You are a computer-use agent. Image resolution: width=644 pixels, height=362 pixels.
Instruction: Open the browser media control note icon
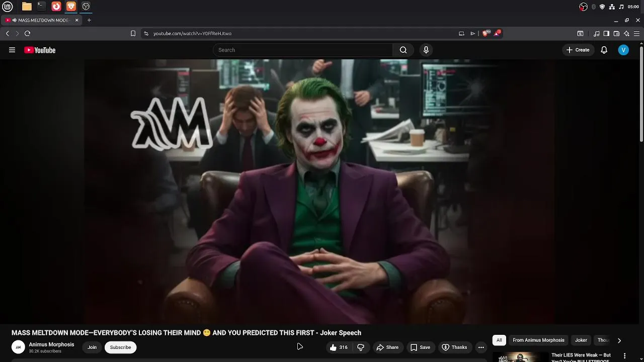596,33
